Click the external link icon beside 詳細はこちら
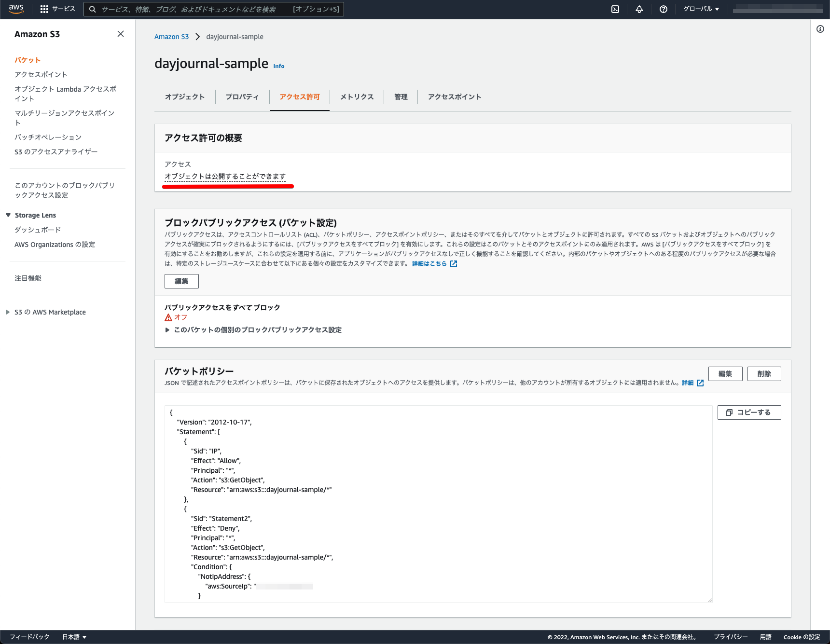 coord(454,264)
